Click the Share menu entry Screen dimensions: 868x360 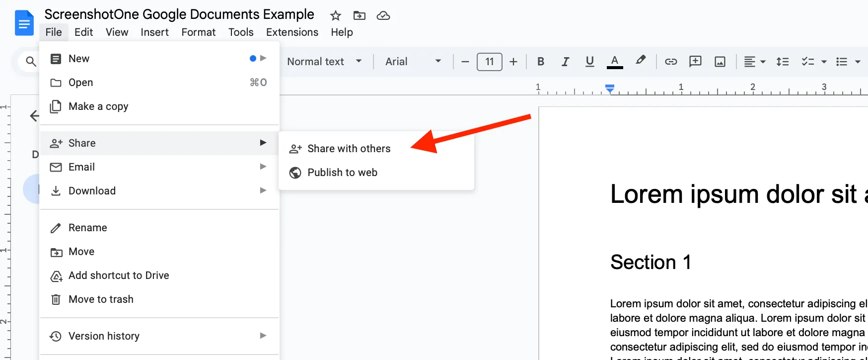click(x=159, y=143)
